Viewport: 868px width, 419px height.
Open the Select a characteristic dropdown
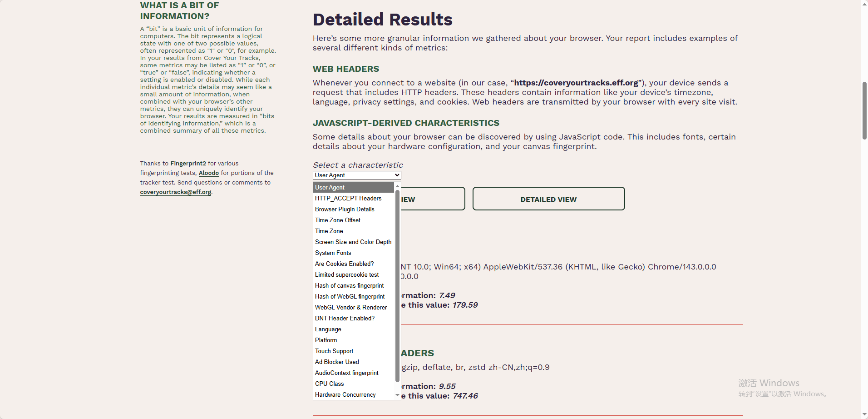(357, 175)
